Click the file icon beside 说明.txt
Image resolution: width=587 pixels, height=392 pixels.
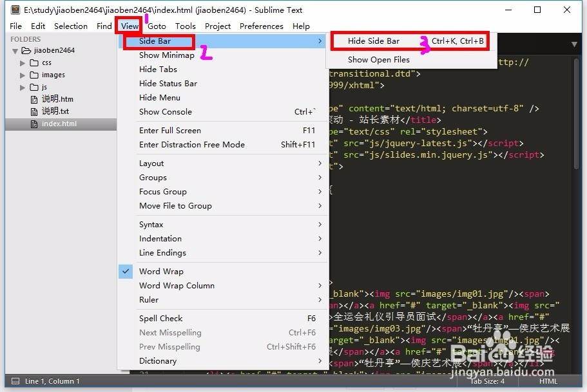[x=34, y=111]
